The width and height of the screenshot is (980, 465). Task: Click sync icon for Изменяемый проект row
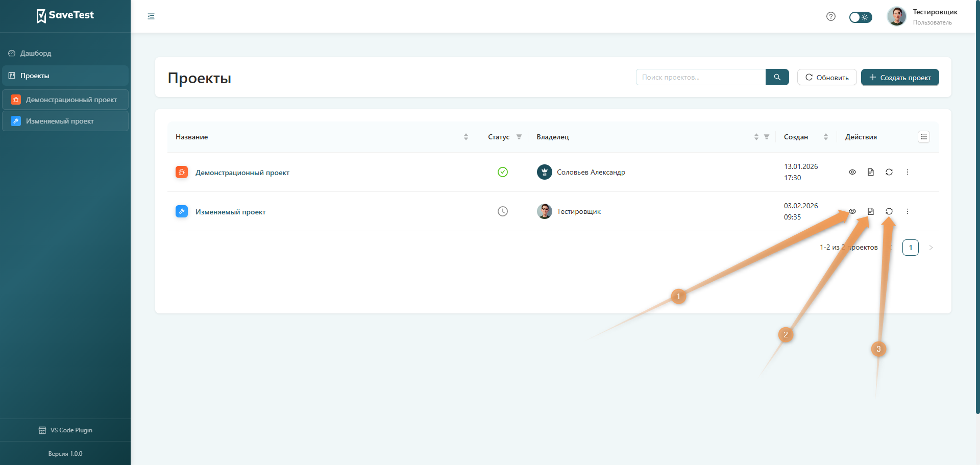click(889, 211)
